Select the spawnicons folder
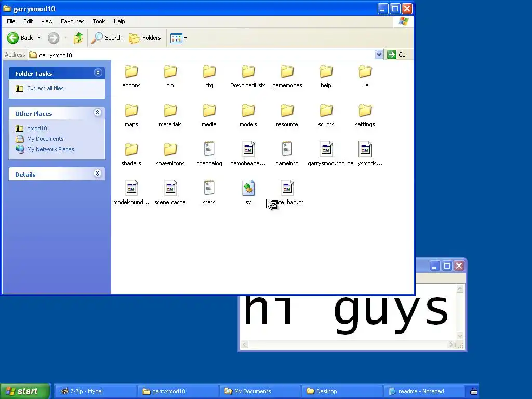 tap(170, 154)
